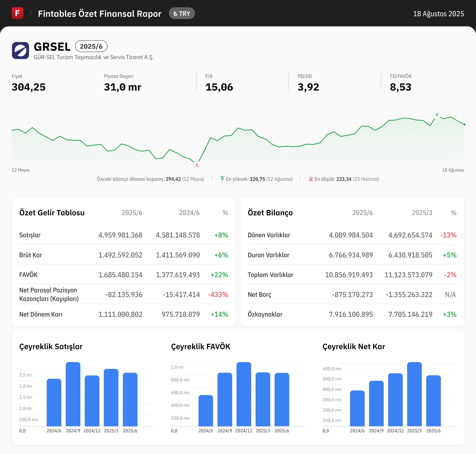Click the Özet Gelir Tablosu heading
The height and width of the screenshot is (454, 476).
52,213
